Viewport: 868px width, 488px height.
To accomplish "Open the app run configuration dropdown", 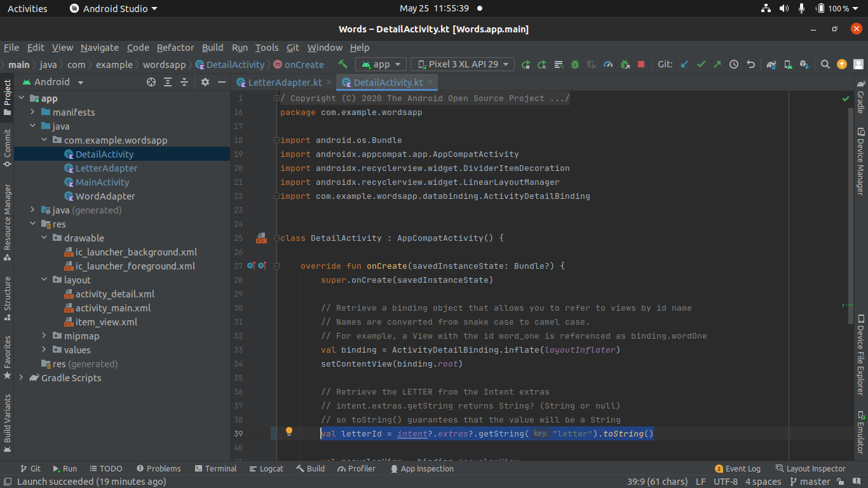I will (381, 64).
